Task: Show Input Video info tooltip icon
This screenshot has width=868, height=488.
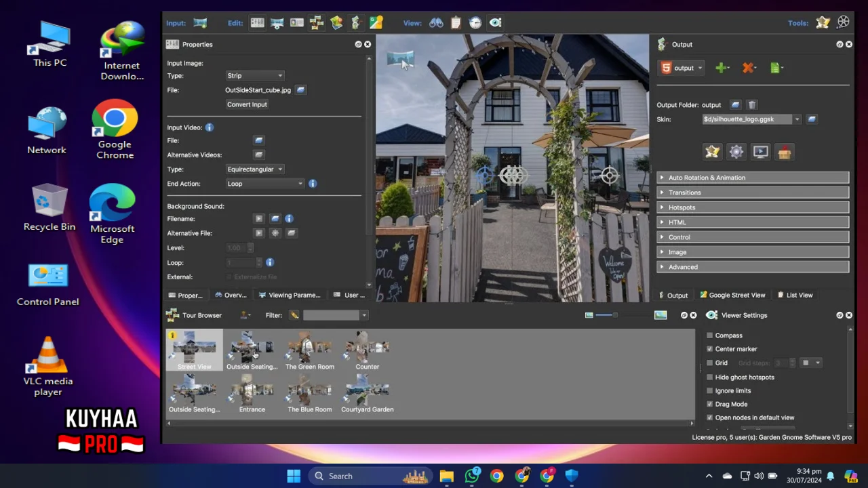Action: click(x=209, y=127)
